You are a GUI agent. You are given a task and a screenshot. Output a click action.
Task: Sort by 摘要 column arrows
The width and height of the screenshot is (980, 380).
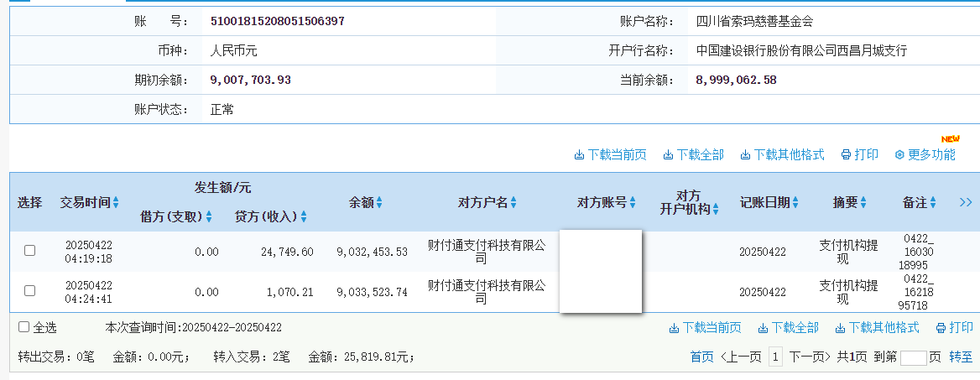(x=863, y=202)
